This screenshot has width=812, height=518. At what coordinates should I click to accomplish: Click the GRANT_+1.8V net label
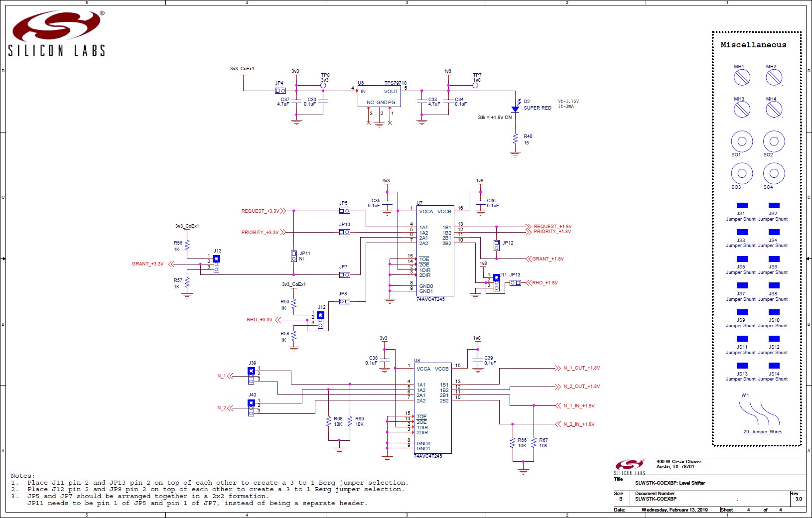pyautogui.click(x=548, y=259)
